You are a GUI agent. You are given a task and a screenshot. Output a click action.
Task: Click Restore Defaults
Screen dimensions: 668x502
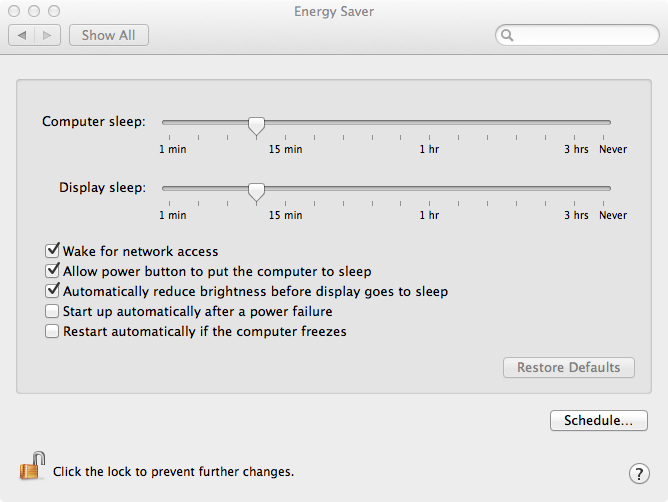point(568,367)
